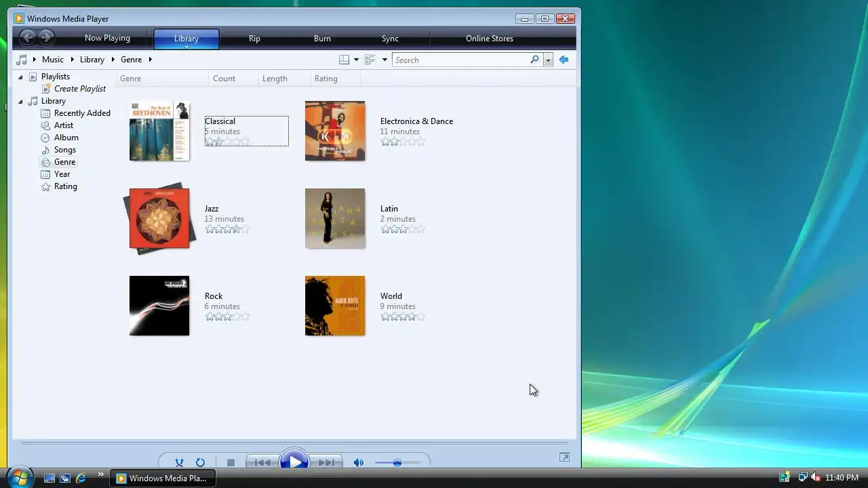This screenshot has width=868, height=488.
Task: Open the layout options dropdown arrow
Action: (356, 60)
